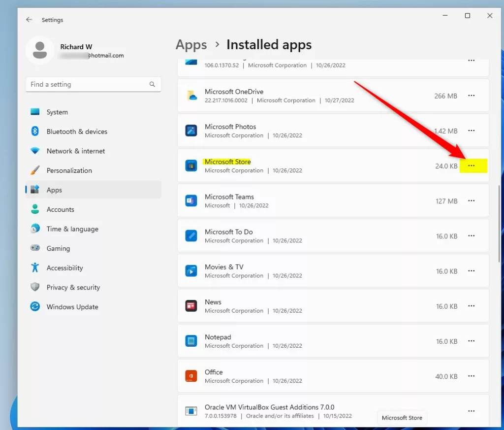Go to System settings in sidebar
Image resolution: width=504 pixels, height=430 pixels.
[57, 112]
